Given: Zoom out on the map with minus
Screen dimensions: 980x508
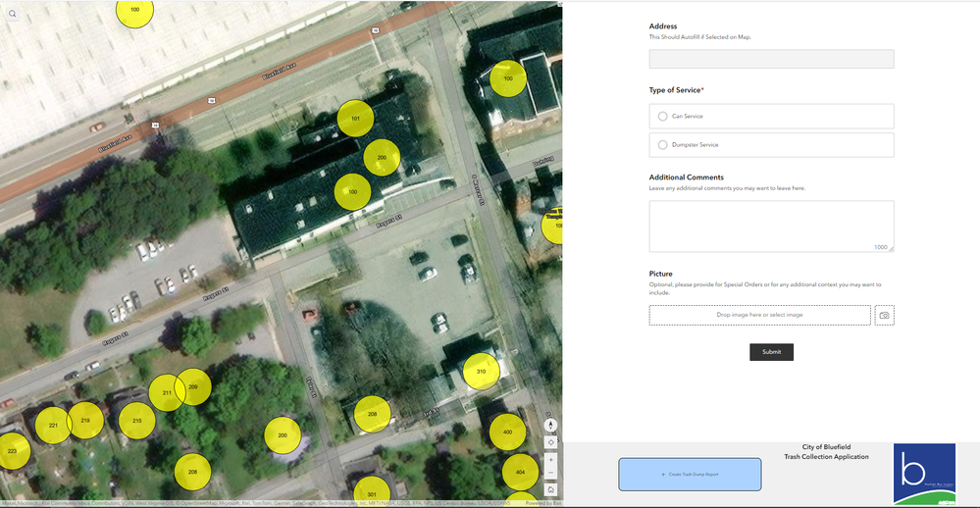Looking at the screenshot, I should 550,473.
